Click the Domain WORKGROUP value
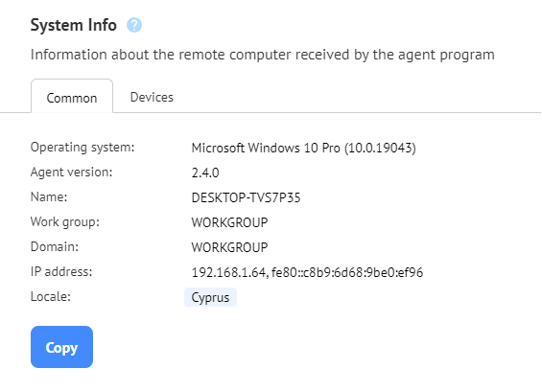Viewport: 542px width, 392px height. (x=230, y=247)
